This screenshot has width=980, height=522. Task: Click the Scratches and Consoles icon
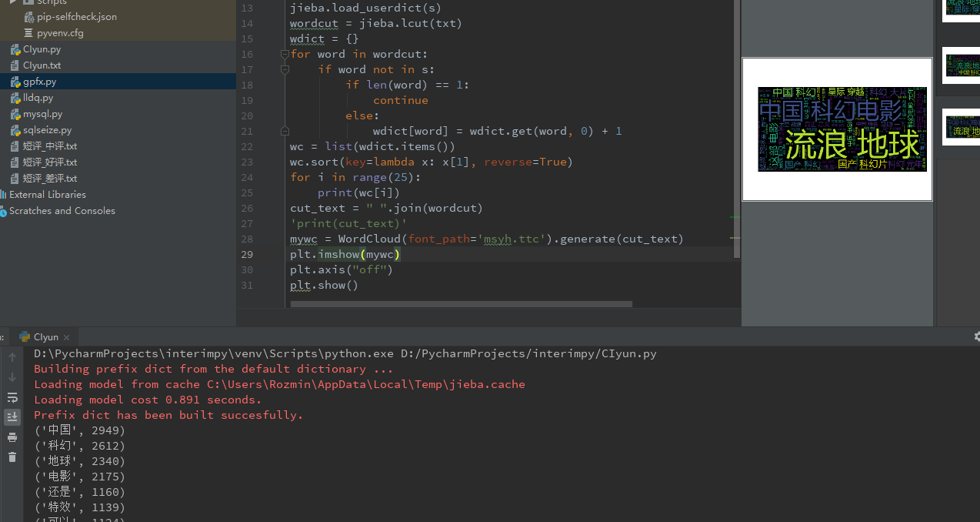click(x=3, y=211)
